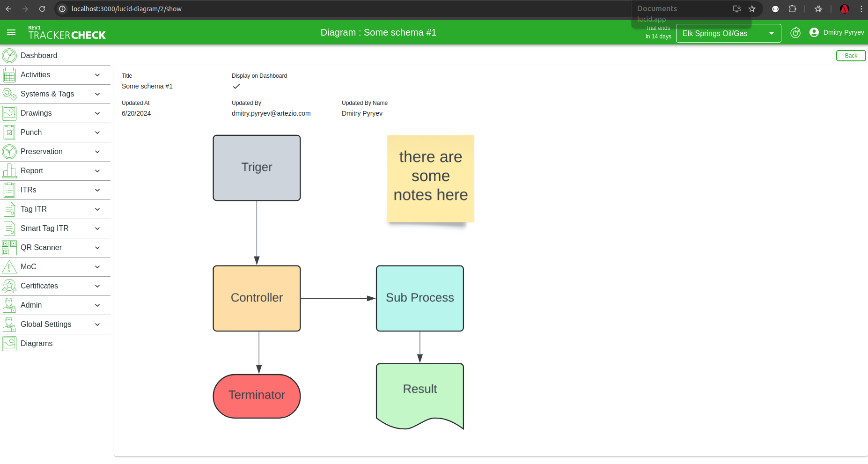Click the timer refresh icon in header
This screenshot has height=464, width=868.
(795, 33)
